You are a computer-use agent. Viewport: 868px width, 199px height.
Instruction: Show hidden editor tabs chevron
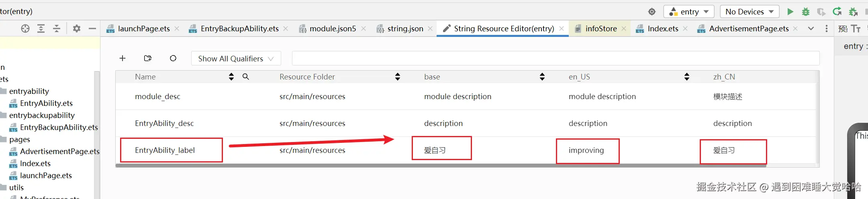pos(811,28)
